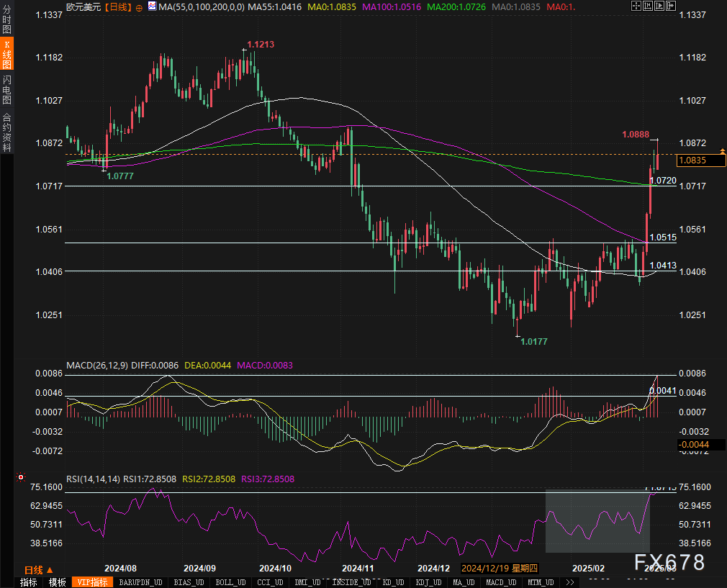Open the 闪电图 view
The image size is (727, 588).
click(6, 89)
